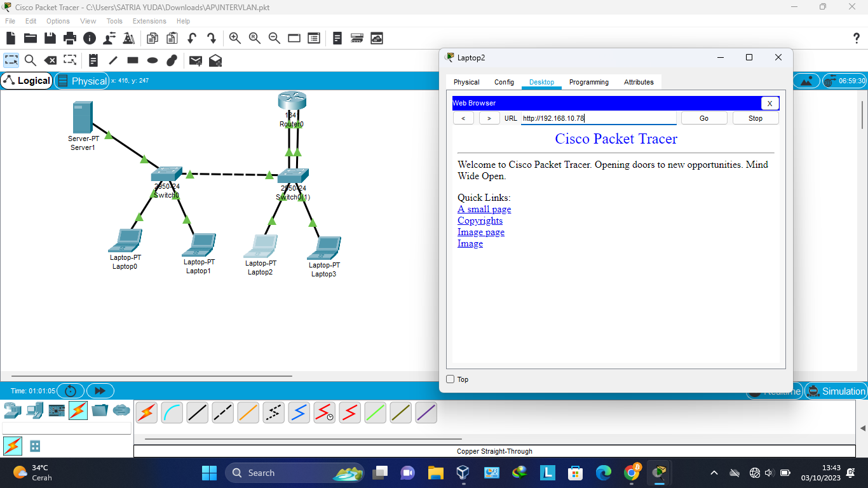Open the Options menu
This screenshot has width=868, height=488.
(58, 21)
